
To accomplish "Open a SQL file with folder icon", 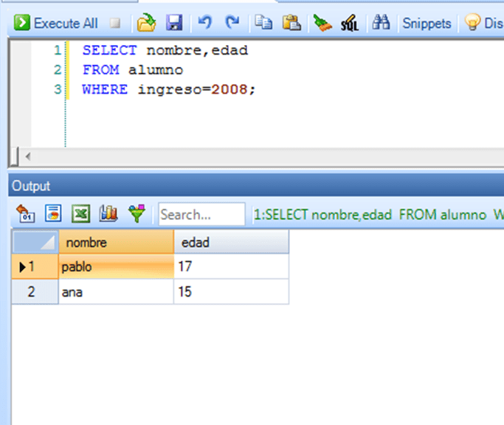I will click(147, 23).
